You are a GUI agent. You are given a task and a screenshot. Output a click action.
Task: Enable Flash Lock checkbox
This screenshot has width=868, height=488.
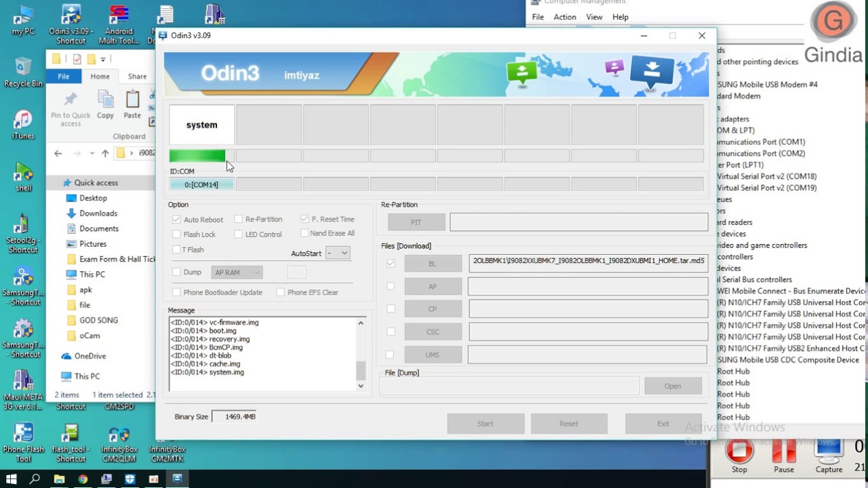tap(176, 235)
